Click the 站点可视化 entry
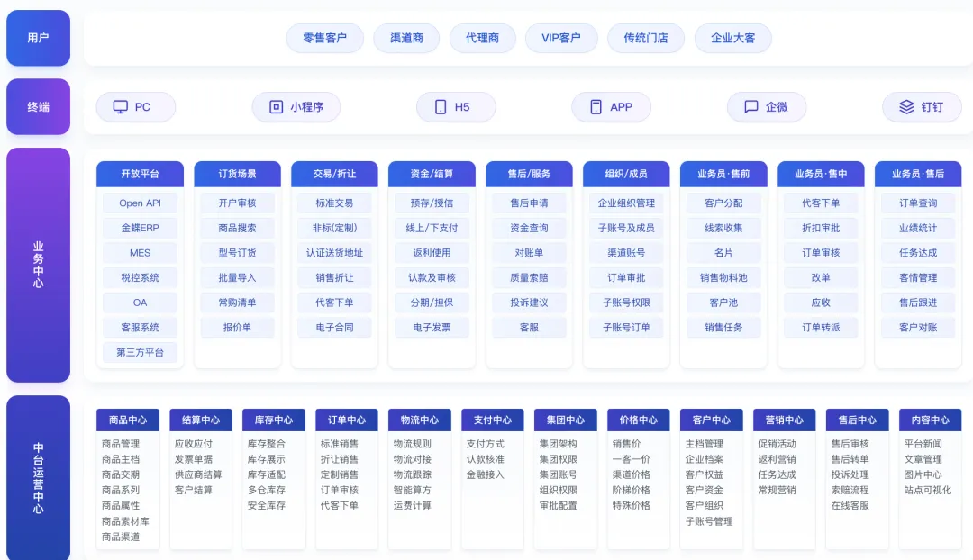The height and width of the screenshot is (560, 973). (x=928, y=490)
